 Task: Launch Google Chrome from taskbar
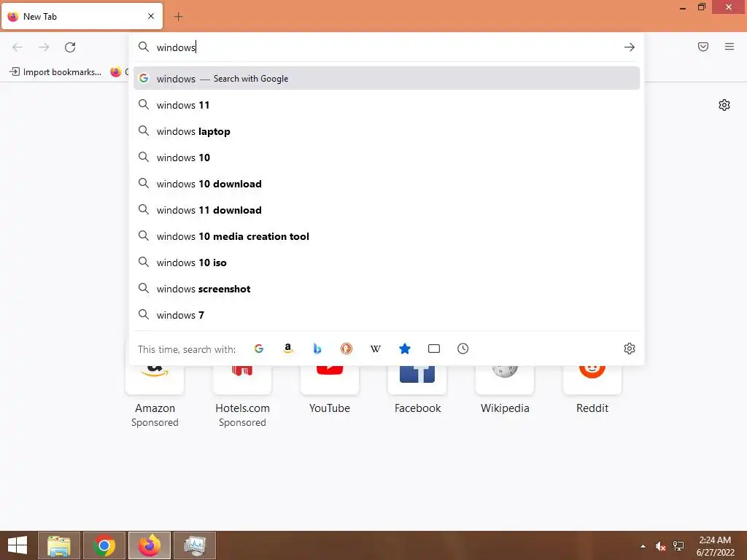coord(104,545)
